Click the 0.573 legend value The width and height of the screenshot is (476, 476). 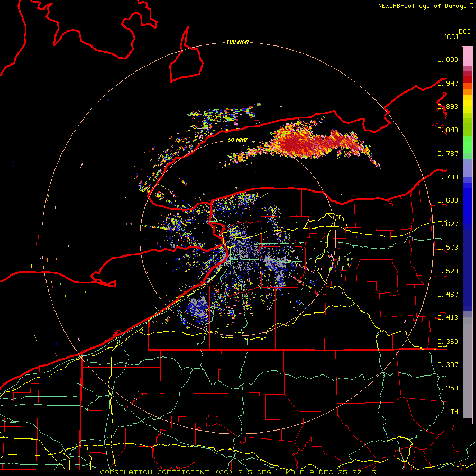click(448, 248)
